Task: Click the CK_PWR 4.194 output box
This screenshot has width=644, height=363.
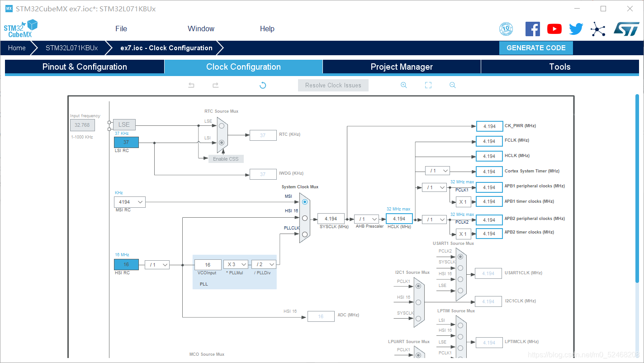Action: [489, 126]
